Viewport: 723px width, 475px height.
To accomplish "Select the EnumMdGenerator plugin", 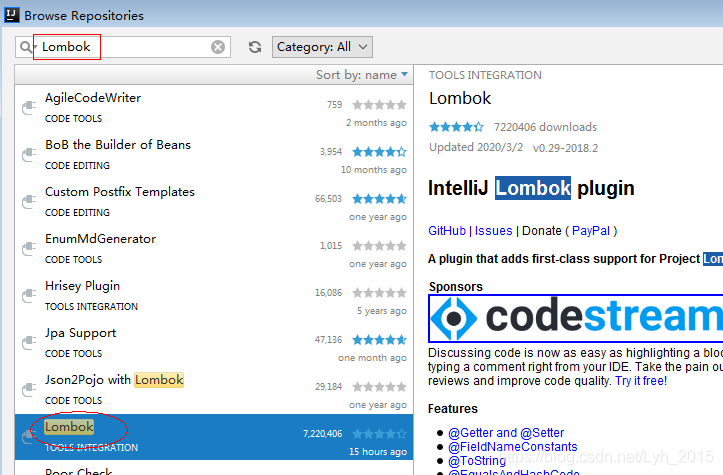I will pyautogui.click(x=214, y=249).
